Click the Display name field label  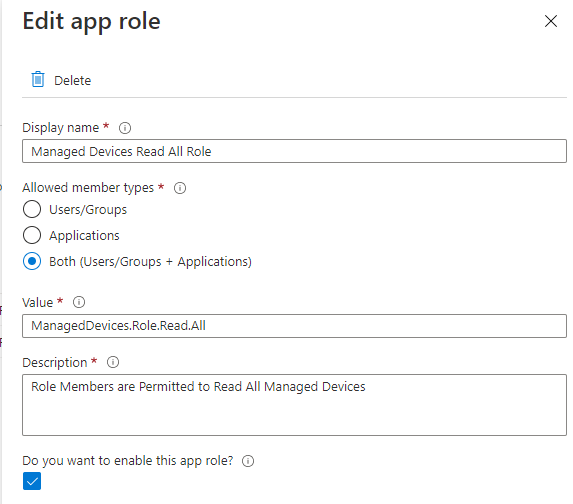(x=61, y=128)
